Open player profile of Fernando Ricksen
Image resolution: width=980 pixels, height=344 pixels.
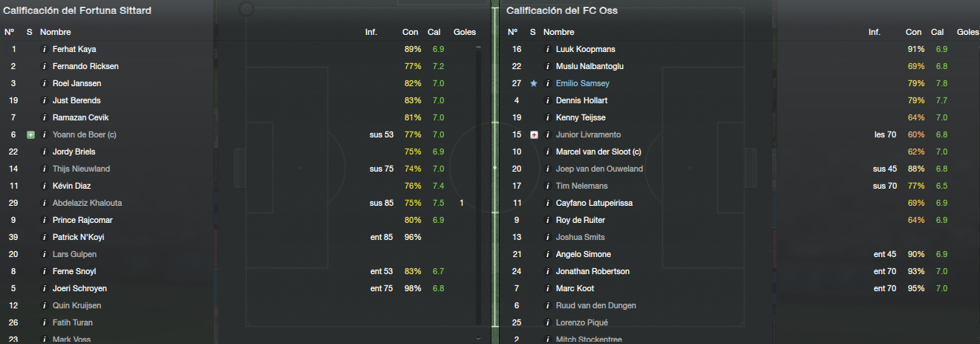(x=85, y=66)
